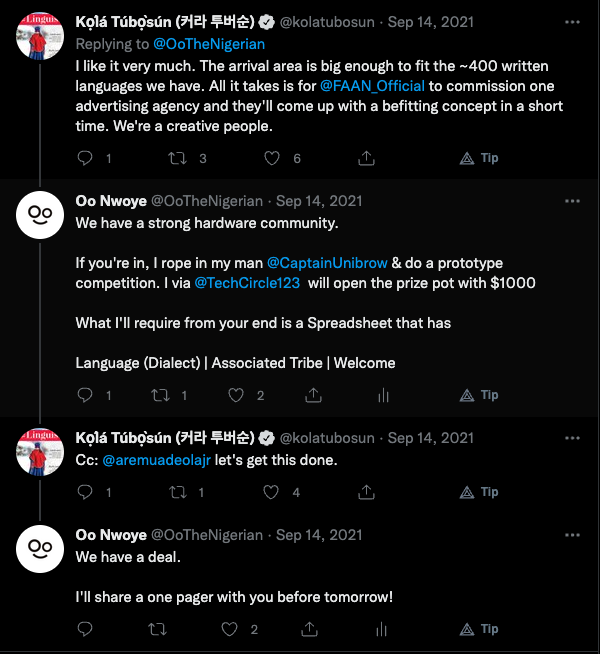Share the "let's get this done" tweet
Screen dimensions: 600x654
point(366,492)
